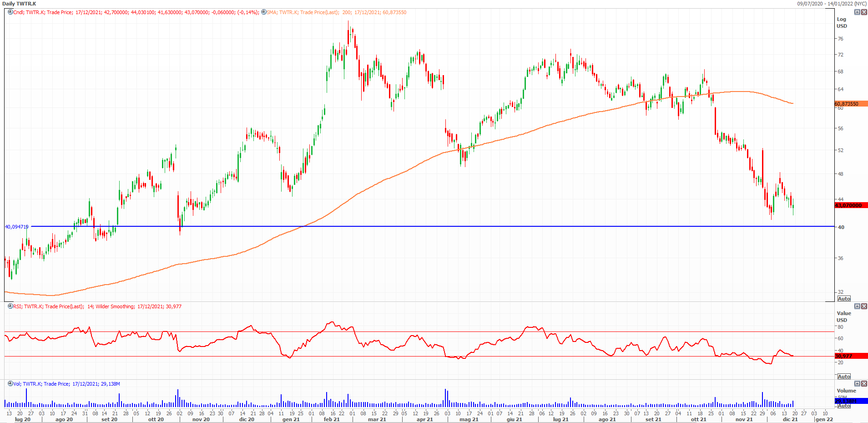Click the clock icon beside Cndl legend

click(10, 12)
